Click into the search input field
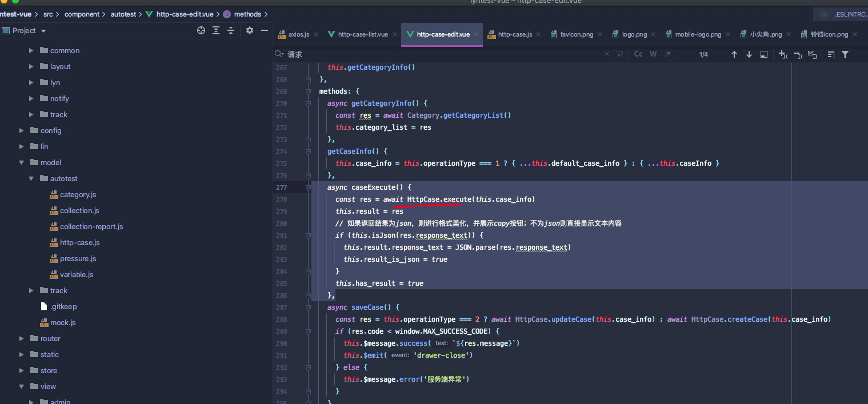This screenshot has height=404, width=868. (x=443, y=54)
